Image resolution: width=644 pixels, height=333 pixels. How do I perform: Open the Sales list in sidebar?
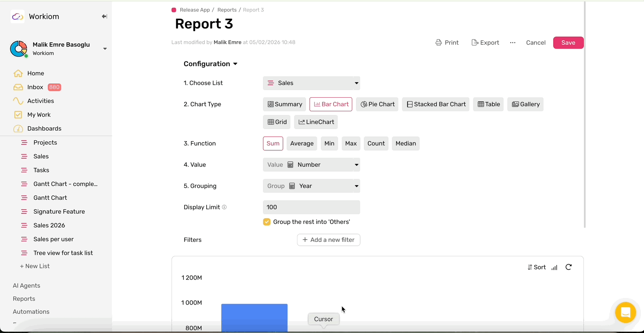(41, 156)
